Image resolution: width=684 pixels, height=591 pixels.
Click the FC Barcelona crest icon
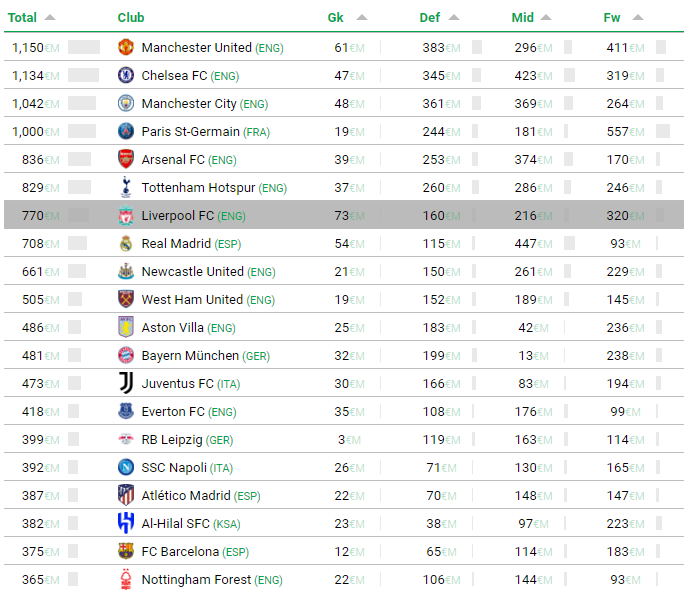tap(126, 551)
